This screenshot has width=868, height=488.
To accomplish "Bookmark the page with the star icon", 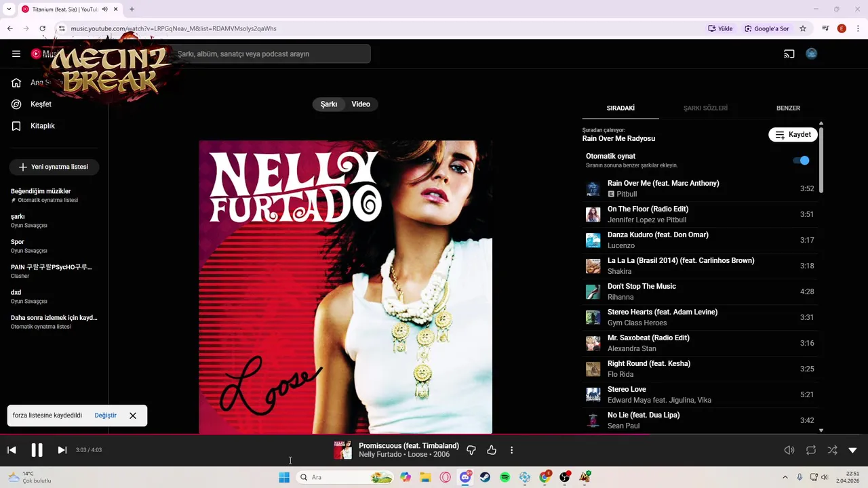I will coord(803,28).
